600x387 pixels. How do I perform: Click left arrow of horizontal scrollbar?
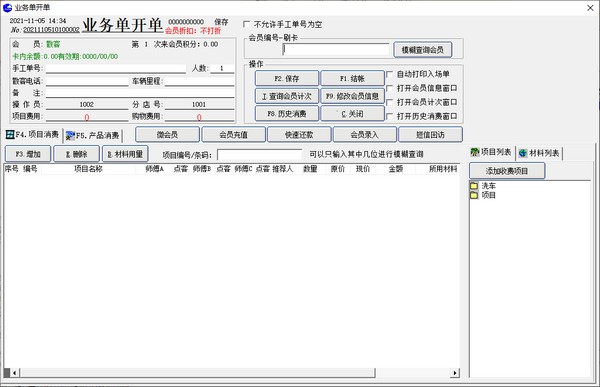15,373
